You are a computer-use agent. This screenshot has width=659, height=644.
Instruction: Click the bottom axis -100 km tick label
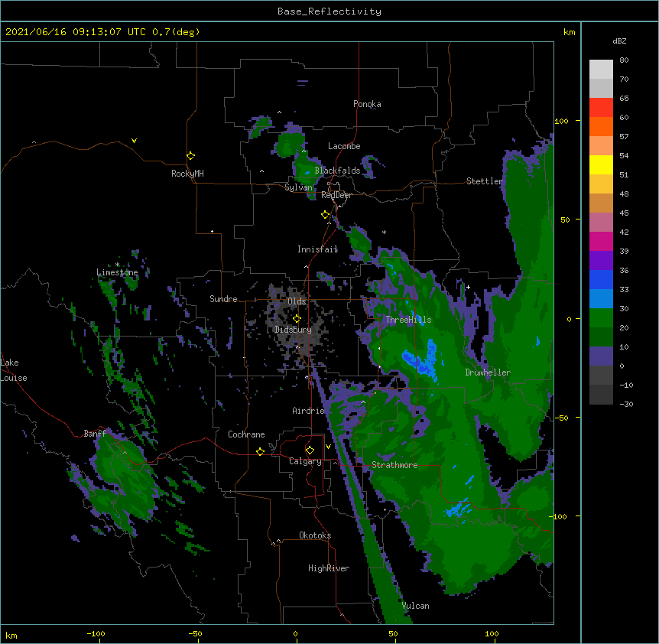96,633
